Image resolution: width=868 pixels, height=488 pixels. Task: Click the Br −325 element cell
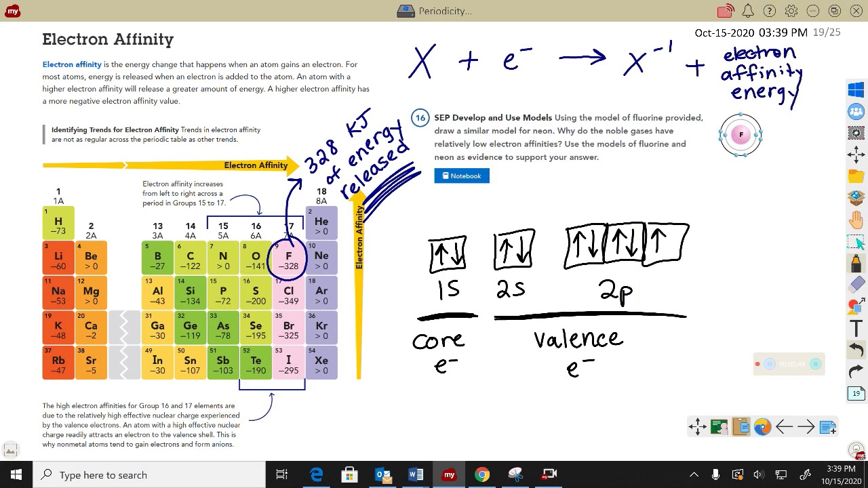(288, 329)
